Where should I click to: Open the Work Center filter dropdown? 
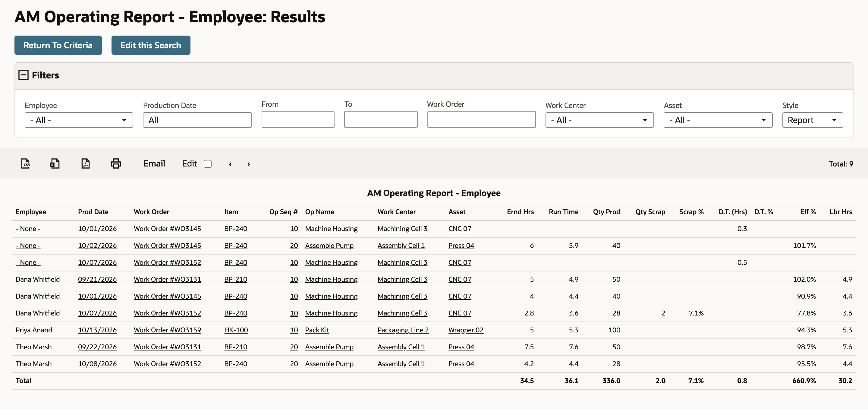[599, 120]
